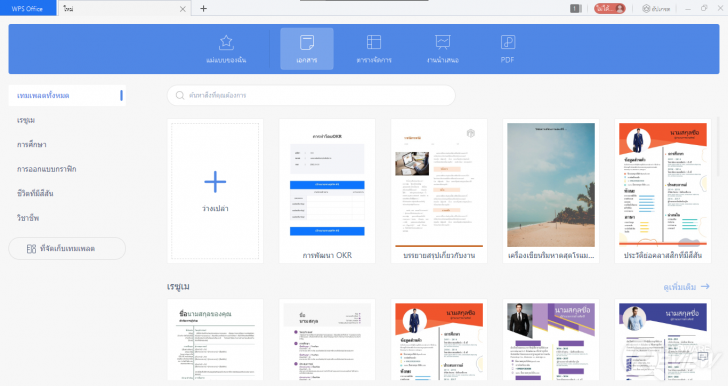Open the dark blue resume thumbnail

663,340
